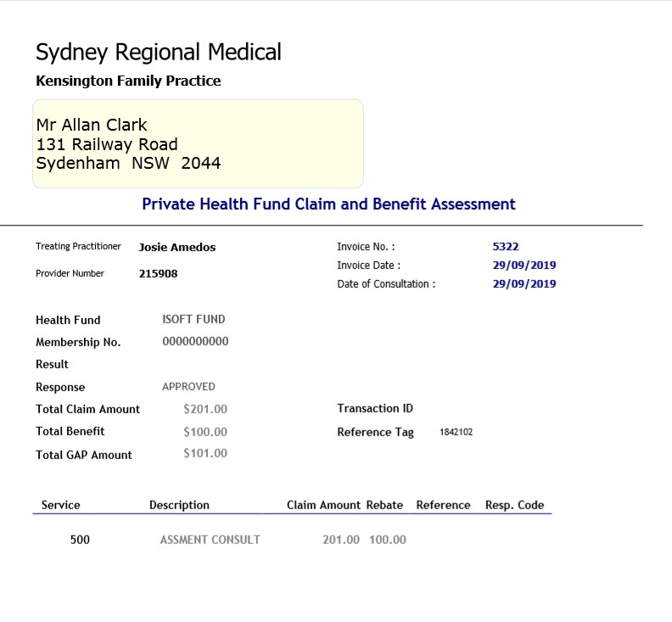
Task: Select the Kensington Family Practice subtitle
Action: pos(128,81)
